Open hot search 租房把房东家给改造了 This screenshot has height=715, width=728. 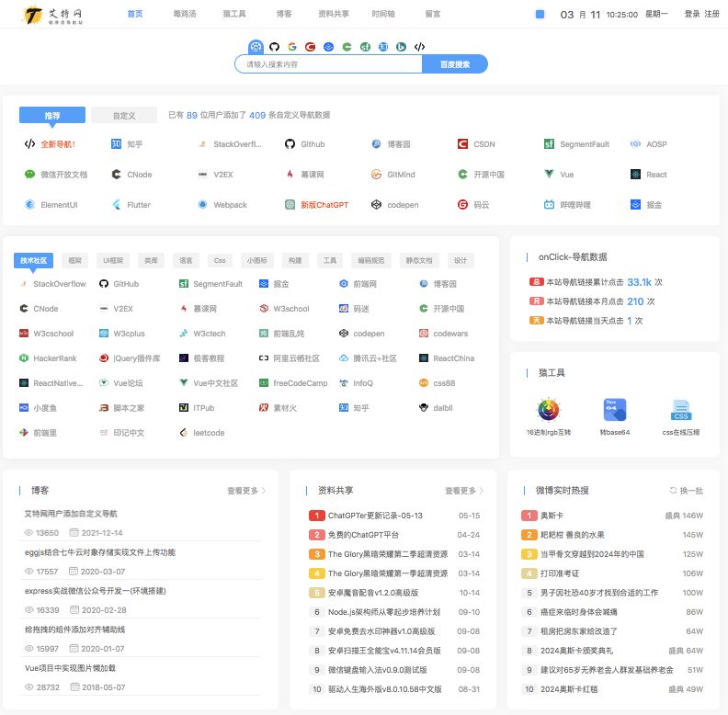click(x=578, y=631)
